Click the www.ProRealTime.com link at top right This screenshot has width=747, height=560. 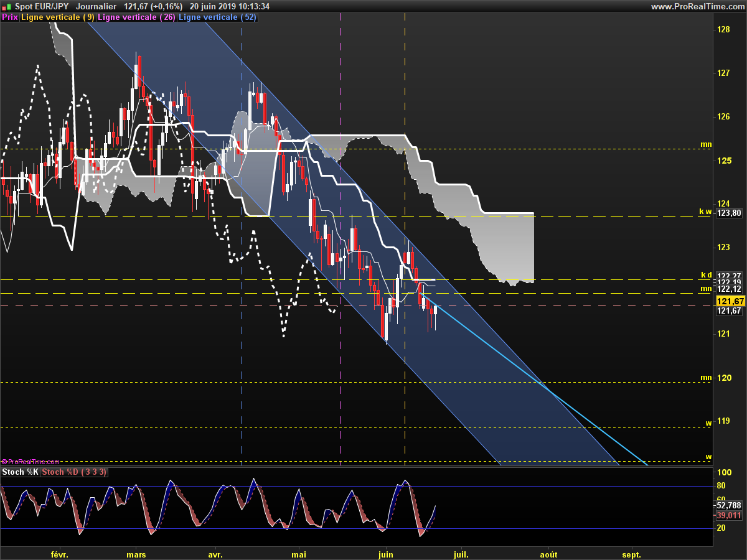point(697,6)
